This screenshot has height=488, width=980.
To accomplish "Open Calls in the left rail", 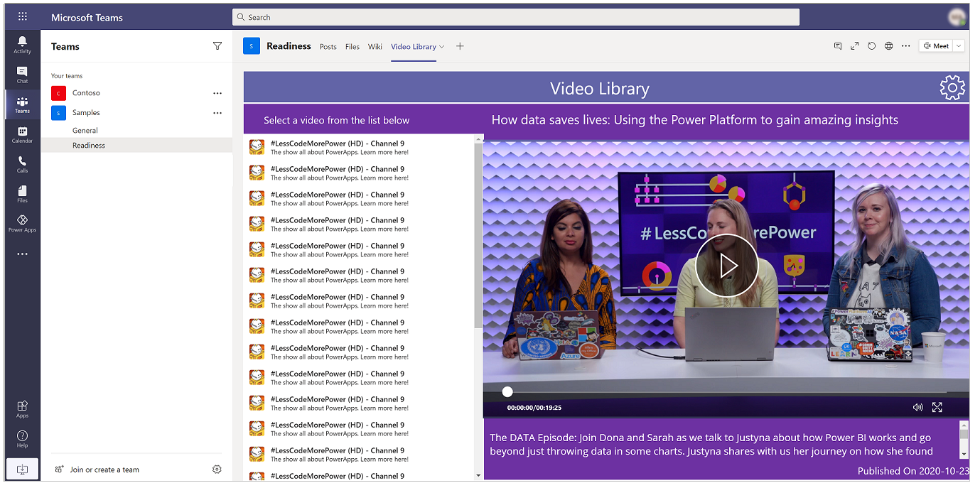I will [x=22, y=164].
